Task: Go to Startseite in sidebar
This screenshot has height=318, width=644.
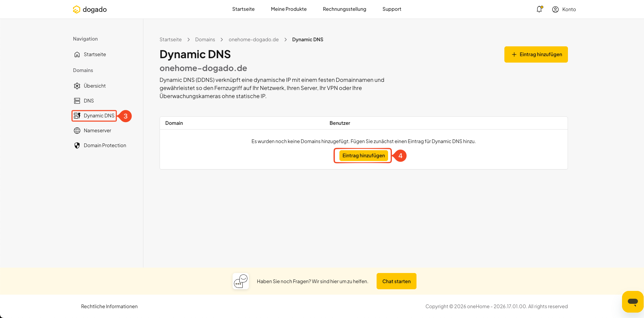Action: click(95, 54)
